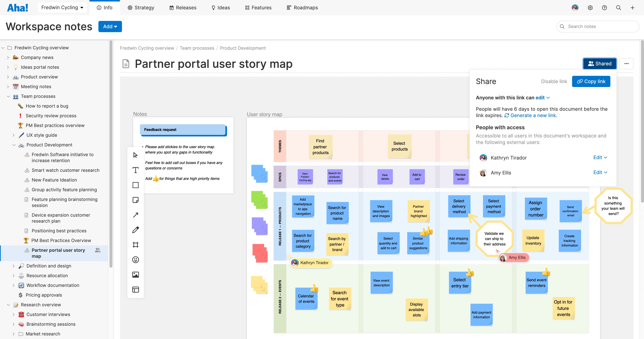
Task: Select the frame tool
Action: (135, 245)
